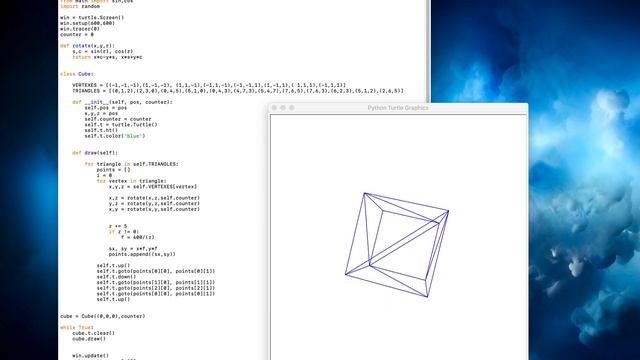Click the 'def rotate(x,y,r):' definition

(87, 46)
